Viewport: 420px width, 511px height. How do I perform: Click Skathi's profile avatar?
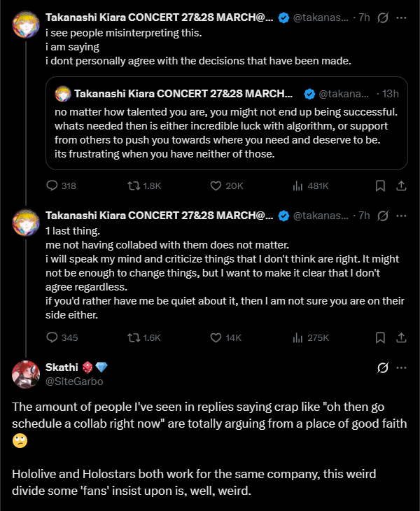[x=26, y=374]
